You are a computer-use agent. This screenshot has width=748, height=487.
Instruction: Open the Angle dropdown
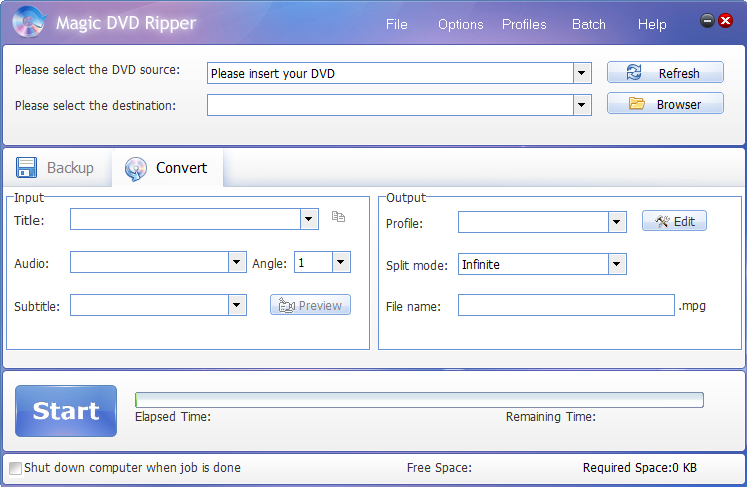[x=341, y=262]
